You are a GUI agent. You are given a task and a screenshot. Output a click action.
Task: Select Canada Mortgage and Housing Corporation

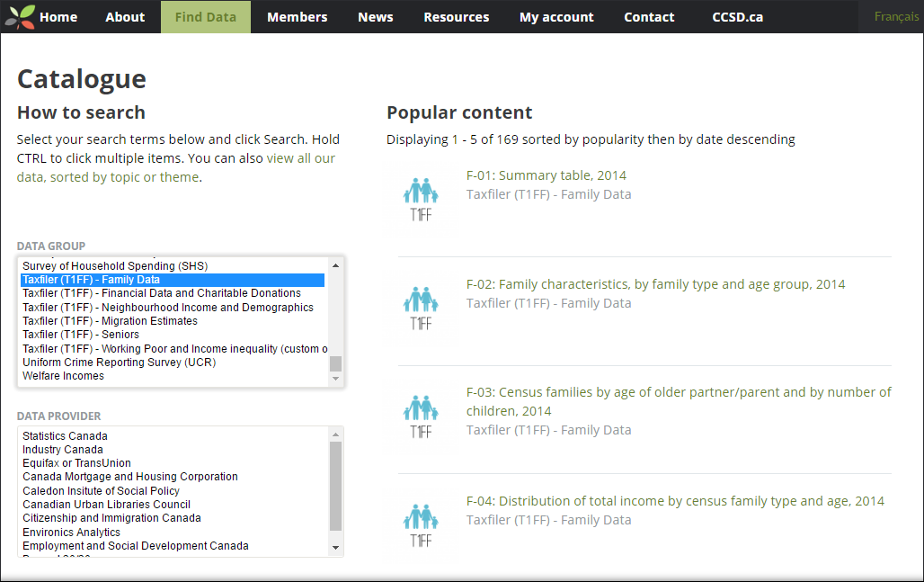coord(173,477)
